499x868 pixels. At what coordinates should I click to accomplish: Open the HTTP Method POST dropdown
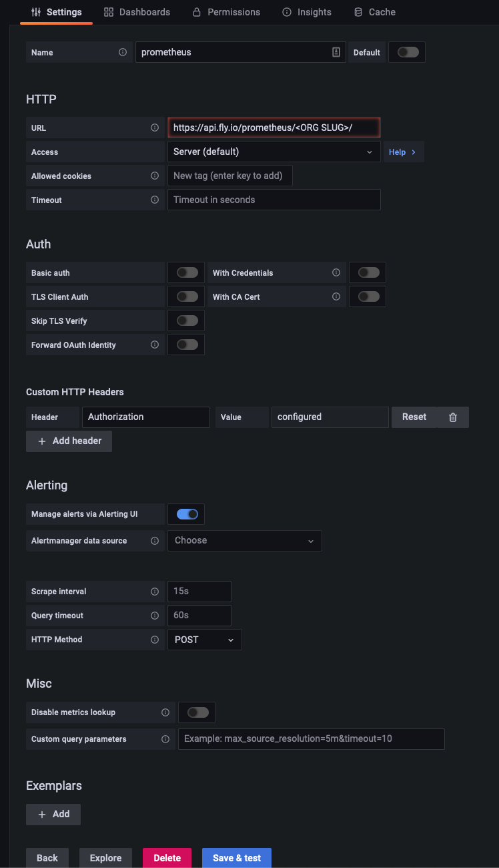(x=205, y=640)
